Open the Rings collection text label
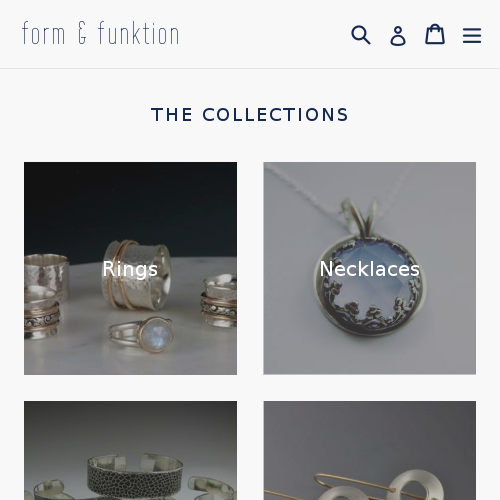The height and width of the screenshot is (500, 500). pyautogui.click(x=130, y=269)
